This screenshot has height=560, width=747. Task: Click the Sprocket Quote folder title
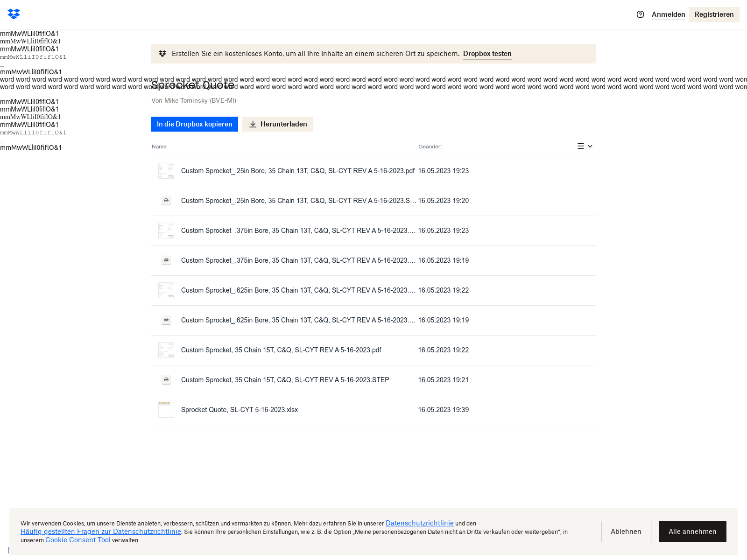click(x=193, y=85)
